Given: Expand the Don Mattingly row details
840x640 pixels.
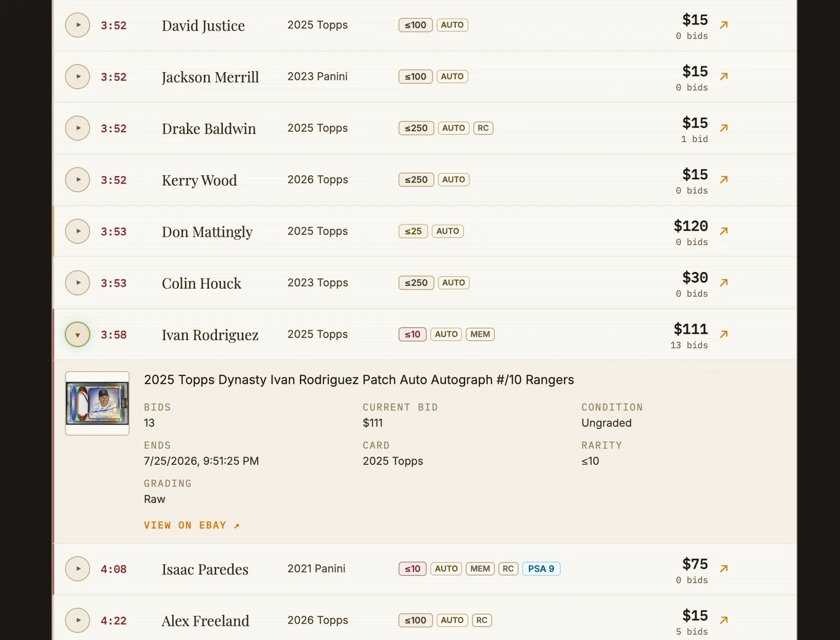Looking at the screenshot, I should click(x=78, y=231).
